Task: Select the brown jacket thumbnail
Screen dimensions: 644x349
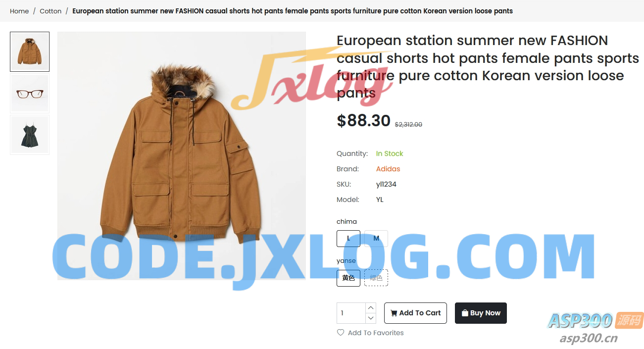Action: pos(30,52)
